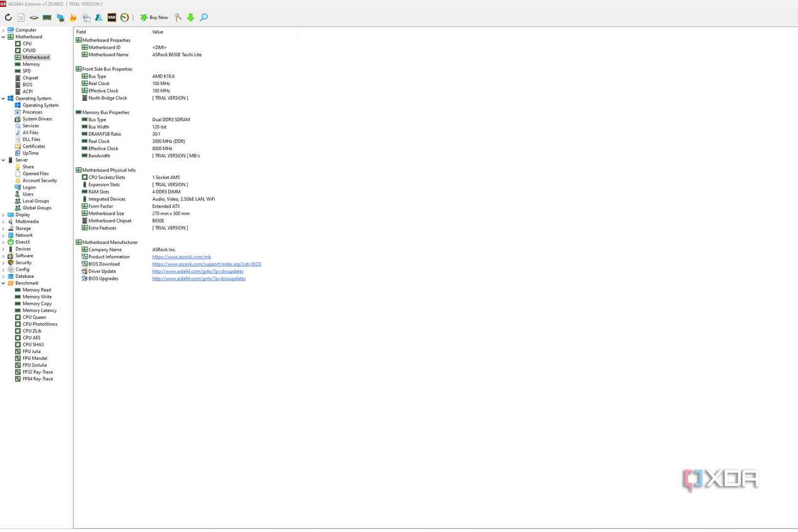Click the Buy Now button
The width and height of the screenshot is (798, 532).
[154, 18]
